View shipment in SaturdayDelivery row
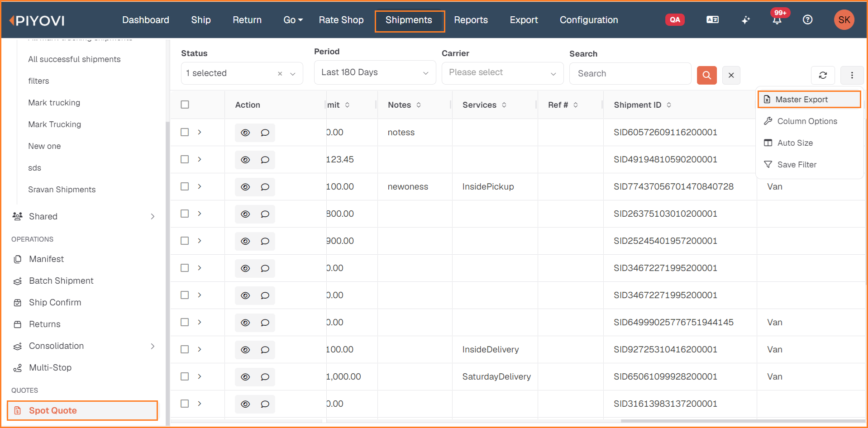This screenshot has height=428, width=868. (245, 377)
